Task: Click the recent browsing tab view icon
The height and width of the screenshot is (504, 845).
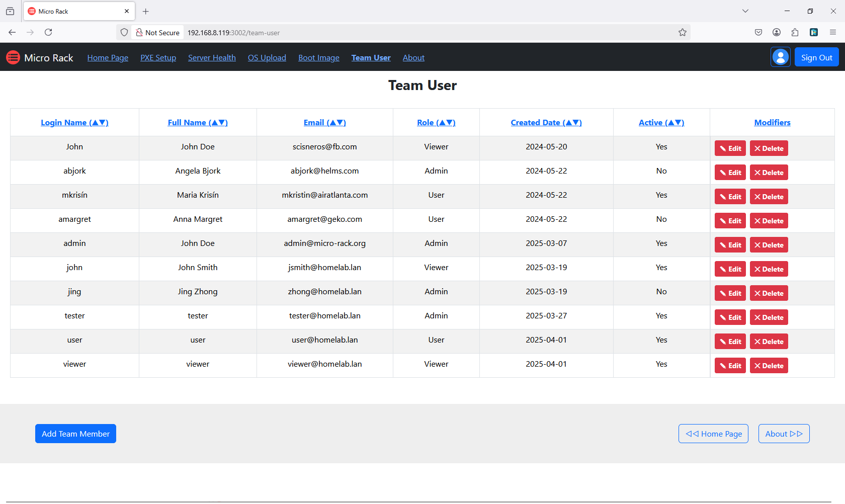Action: pyautogui.click(x=10, y=11)
